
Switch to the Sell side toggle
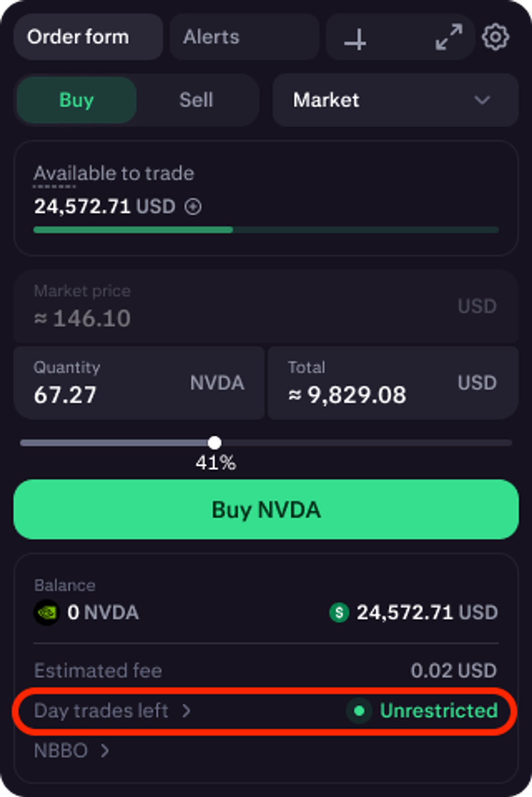click(196, 100)
